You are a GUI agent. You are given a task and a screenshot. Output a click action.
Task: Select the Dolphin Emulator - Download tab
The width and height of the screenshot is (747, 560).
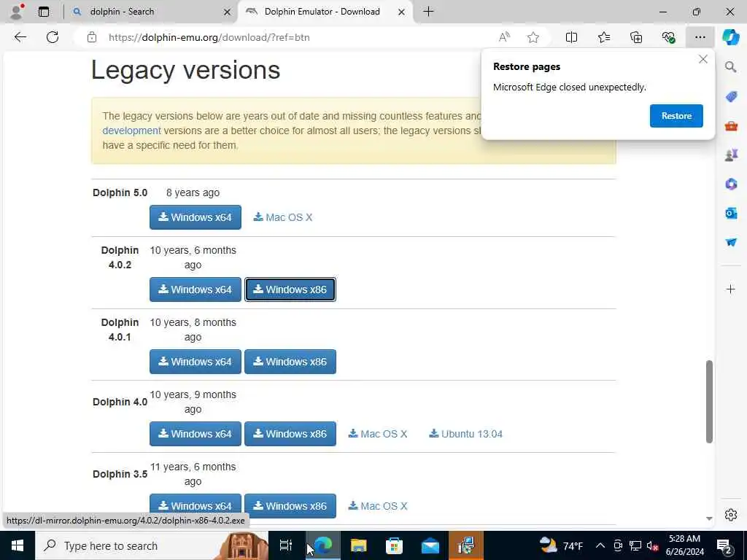[322, 12]
